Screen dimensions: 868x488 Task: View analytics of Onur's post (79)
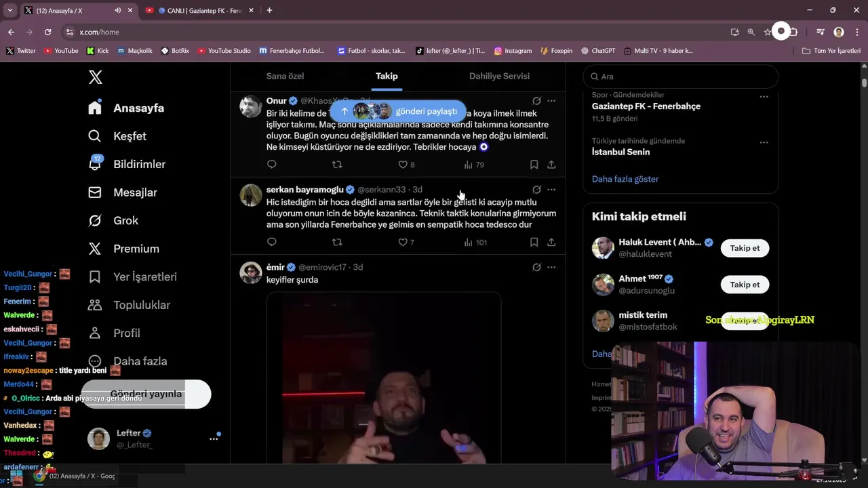[473, 165]
